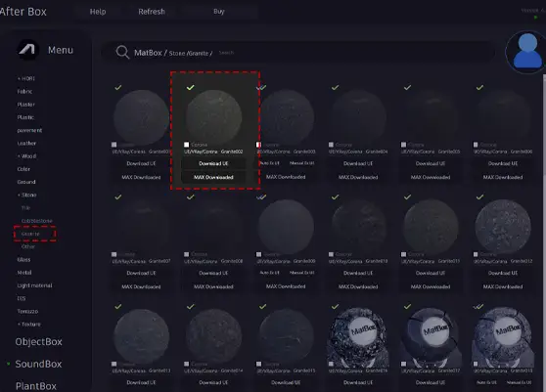Toggle the Corona checkbox for Granite001
Viewport: 546px width, 392px height.
point(114,145)
